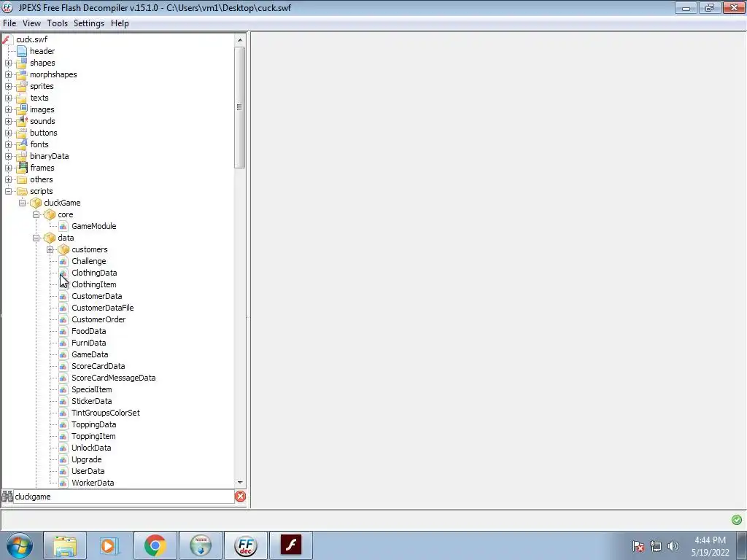Screen dimensions: 747x560
Task: Expand the texts folder
Action: pos(9,98)
